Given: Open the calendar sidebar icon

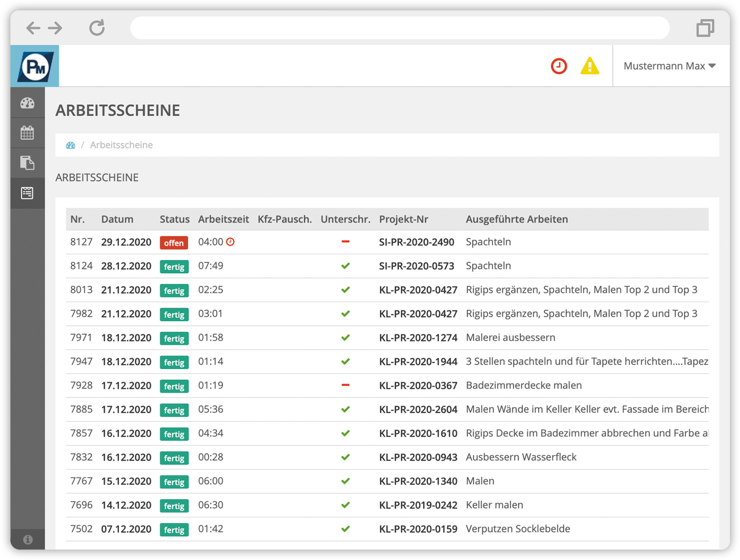Looking at the screenshot, I should click(x=27, y=133).
